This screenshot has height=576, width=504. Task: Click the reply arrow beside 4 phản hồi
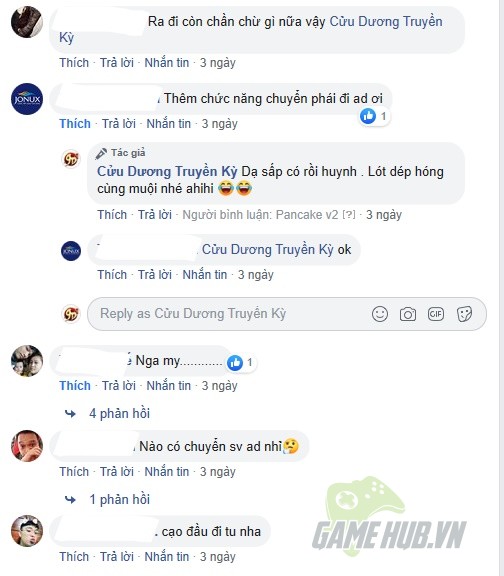70,414
